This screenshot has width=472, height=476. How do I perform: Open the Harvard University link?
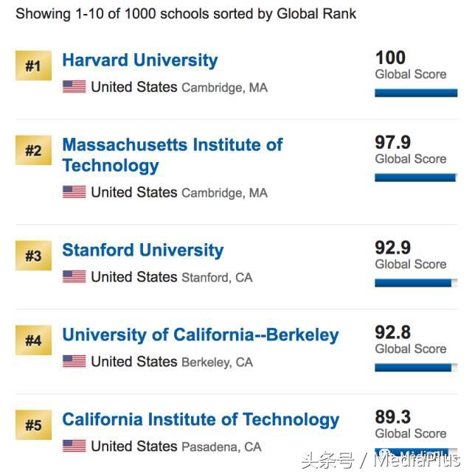(x=140, y=60)
